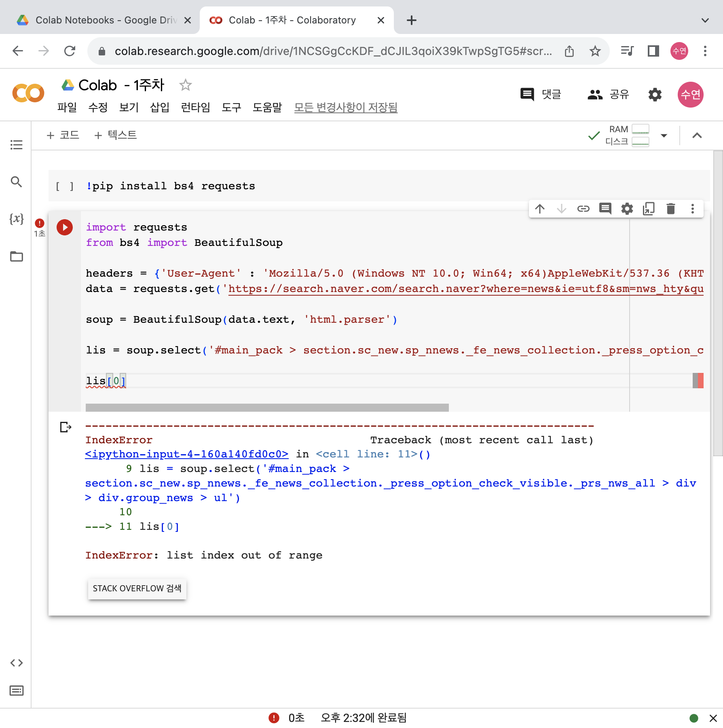Image resolution: width=723 pixels, height=728 pixels.
Task: Click horizontal scrollbar of code cell
Action: [x=267, y=407]
